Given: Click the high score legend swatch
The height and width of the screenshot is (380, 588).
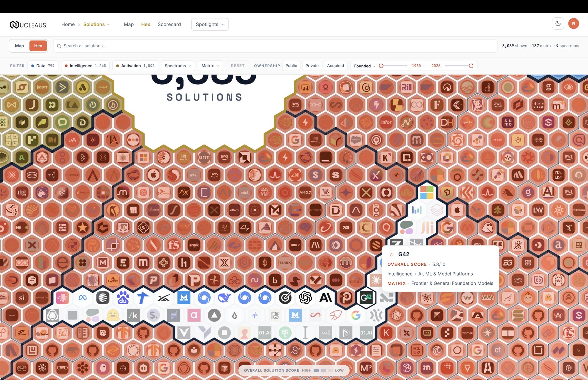Looking at the screenshot, I should [316, 371].
